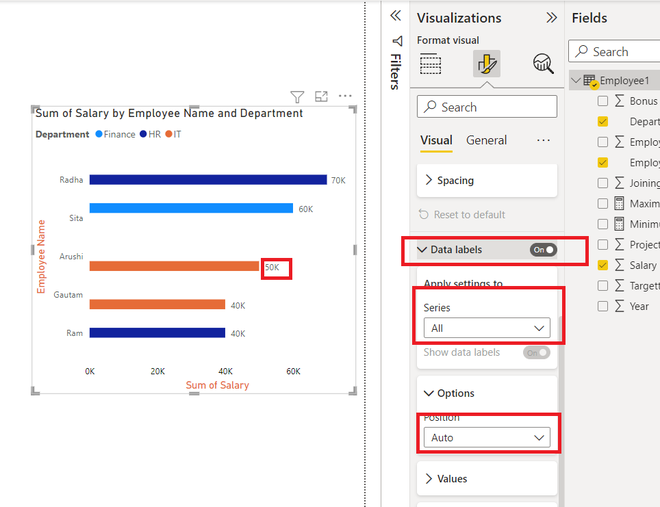
Task: Open Focus mode icon on the visual
Action: (x=321, y=96)
